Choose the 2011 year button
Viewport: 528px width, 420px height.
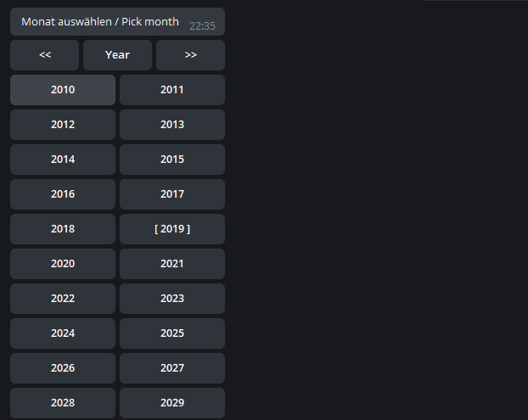pyautogui.click(x=172, y=90)
